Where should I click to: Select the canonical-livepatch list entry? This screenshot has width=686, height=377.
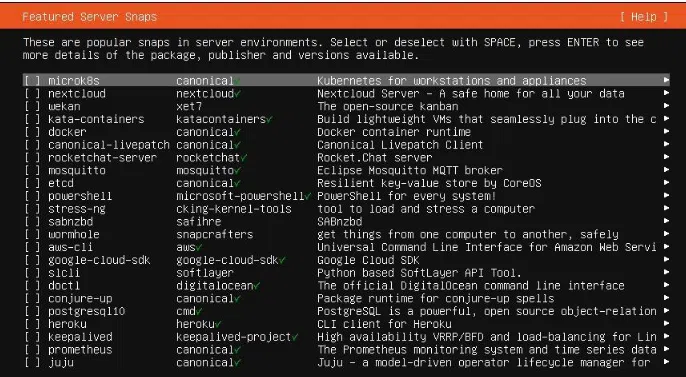click(346, 145)
